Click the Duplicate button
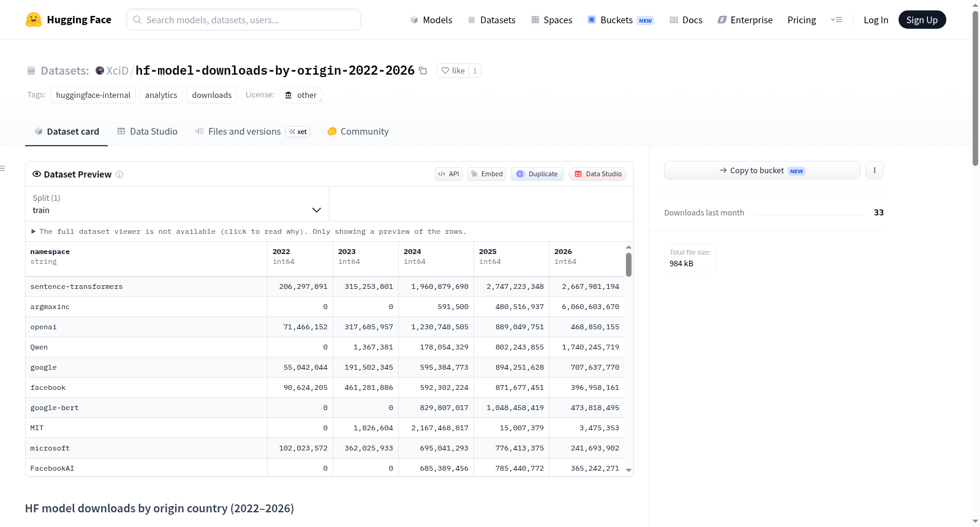 537,174
